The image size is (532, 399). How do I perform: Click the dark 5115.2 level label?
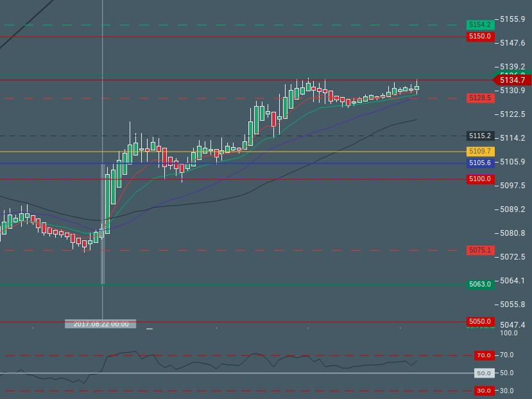click(x=481, y=136)
